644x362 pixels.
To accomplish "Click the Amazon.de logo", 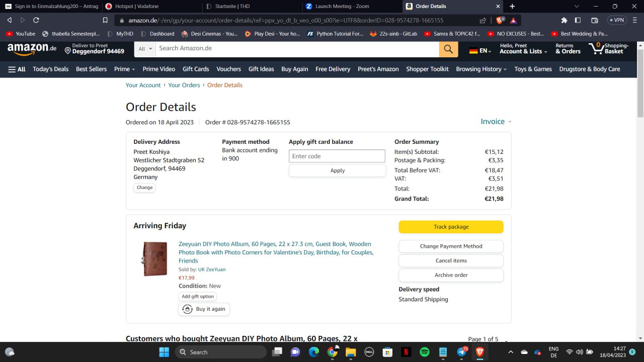I will pos(32,49).
